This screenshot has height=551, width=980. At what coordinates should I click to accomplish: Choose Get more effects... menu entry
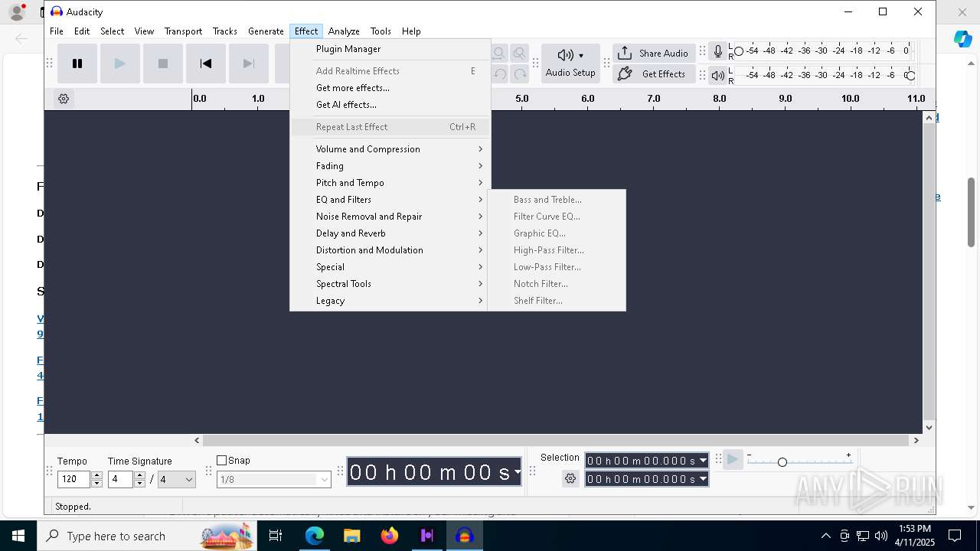(390, 88)
